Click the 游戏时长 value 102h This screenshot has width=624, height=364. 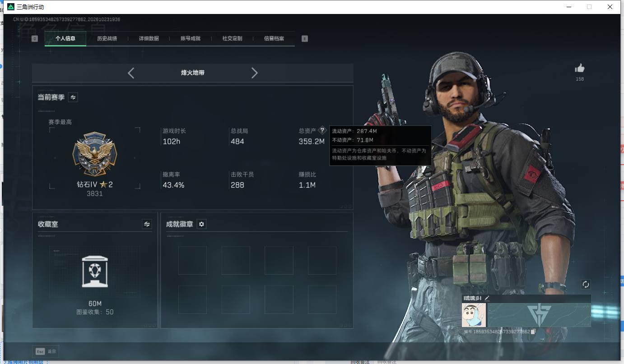172,142
